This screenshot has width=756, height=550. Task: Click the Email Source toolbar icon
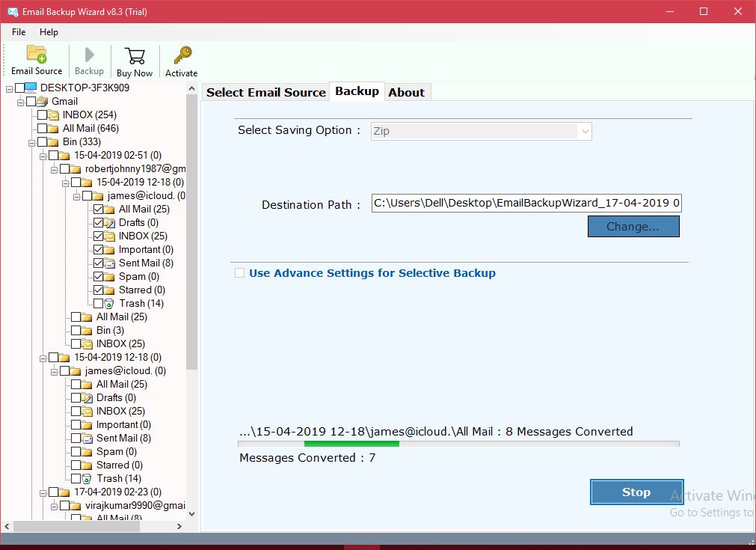(37, 55)
